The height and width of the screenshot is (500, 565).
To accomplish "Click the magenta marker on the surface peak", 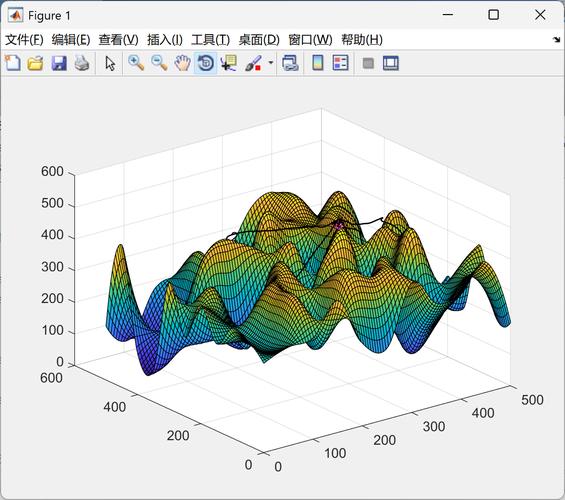I will pos(338,225).
